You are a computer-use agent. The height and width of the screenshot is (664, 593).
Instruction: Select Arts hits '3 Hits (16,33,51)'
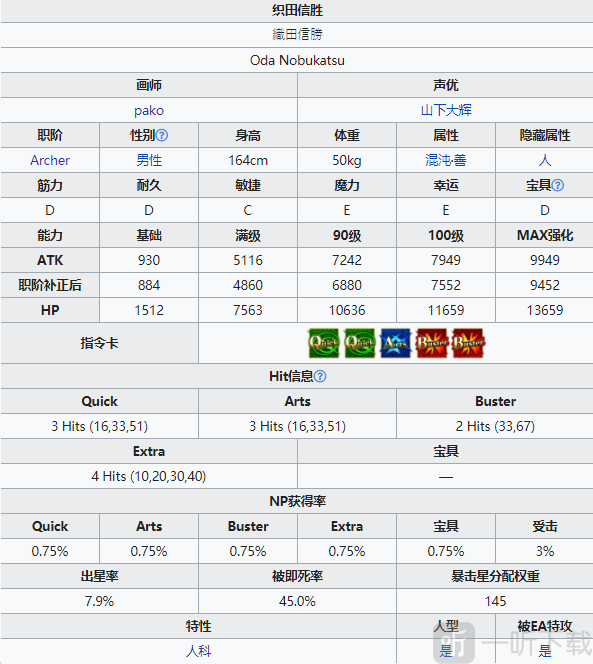point(297,426)
